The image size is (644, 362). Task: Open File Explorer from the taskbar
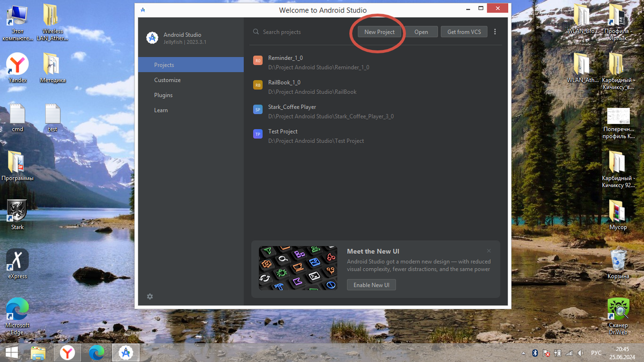point(38,352)
